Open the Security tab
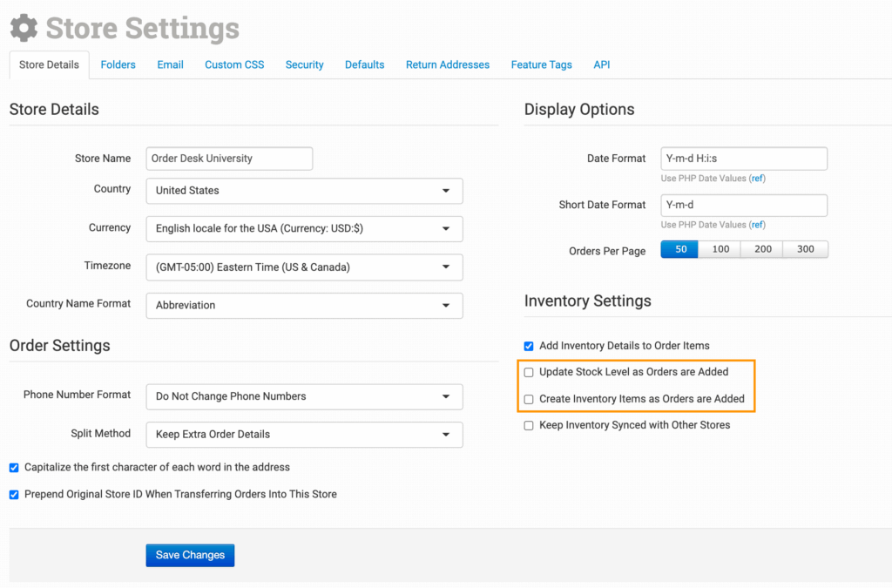The image size is (892, 588). [x=304, y=64]
